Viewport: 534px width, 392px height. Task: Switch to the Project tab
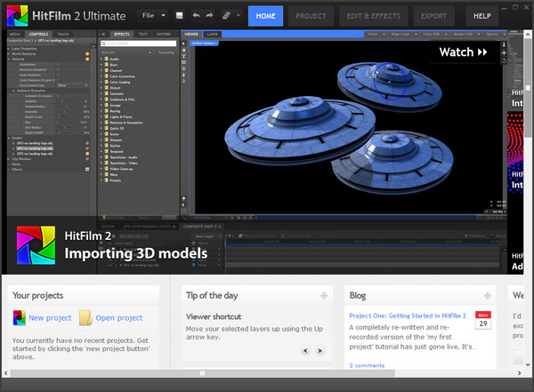(311, 16)
